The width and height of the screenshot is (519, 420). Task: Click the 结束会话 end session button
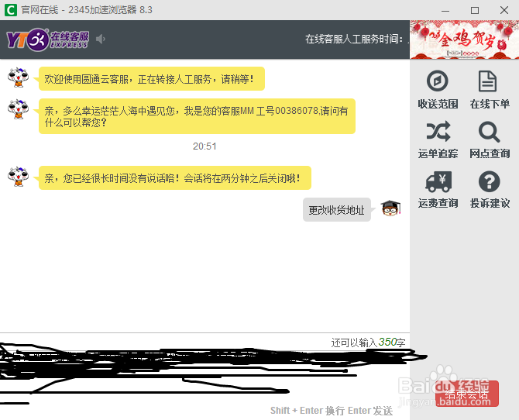click(466, 394)
